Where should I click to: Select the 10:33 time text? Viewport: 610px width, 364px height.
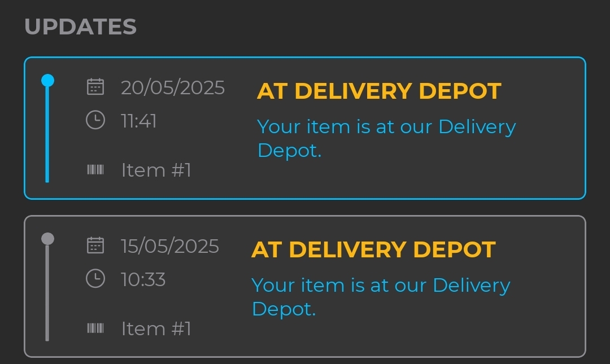[x=143, y=279]
